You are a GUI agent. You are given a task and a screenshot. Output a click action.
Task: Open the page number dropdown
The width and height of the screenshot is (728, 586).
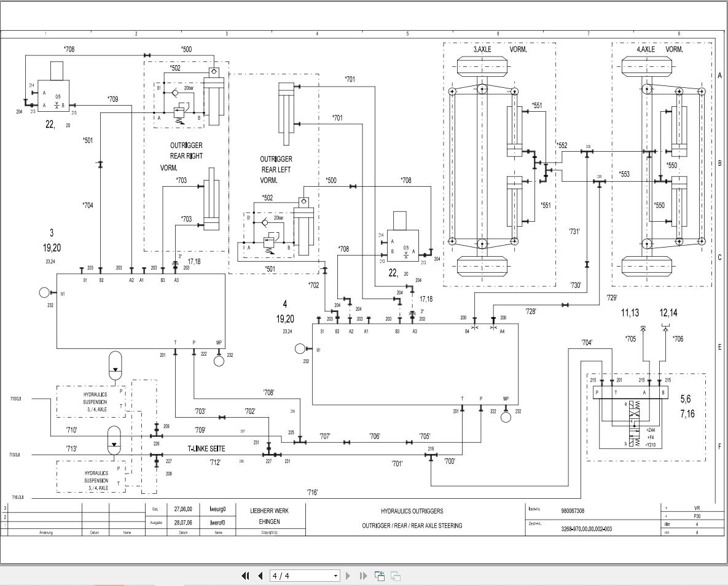pyautogui.click(x=334, y=576)
